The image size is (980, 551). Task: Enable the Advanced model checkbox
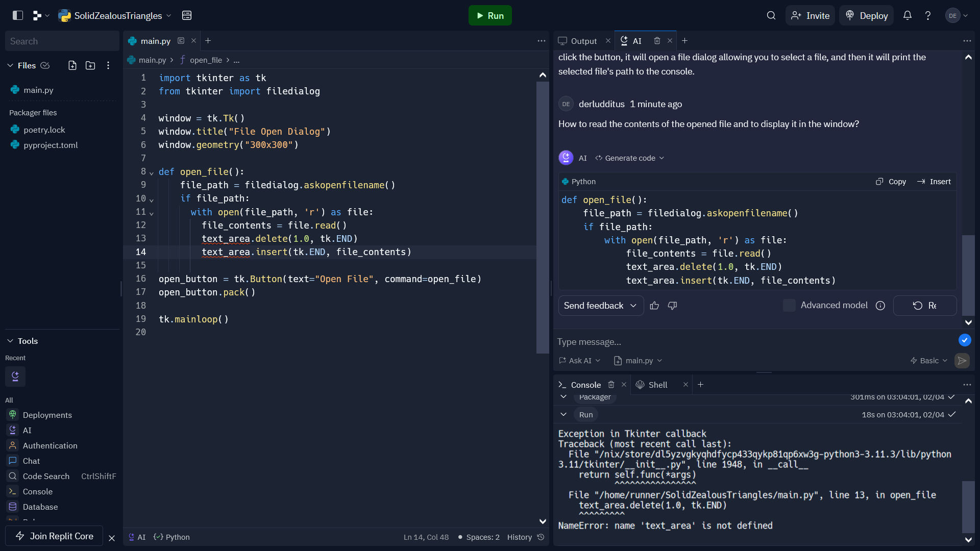pos(789,305)
